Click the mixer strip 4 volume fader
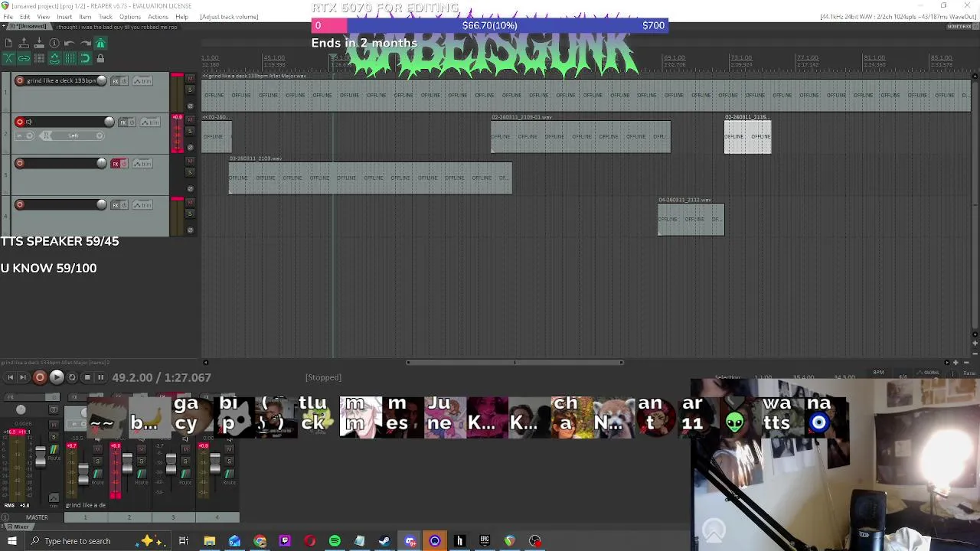Viewport: 980px width, 551px height. [215, 461]
